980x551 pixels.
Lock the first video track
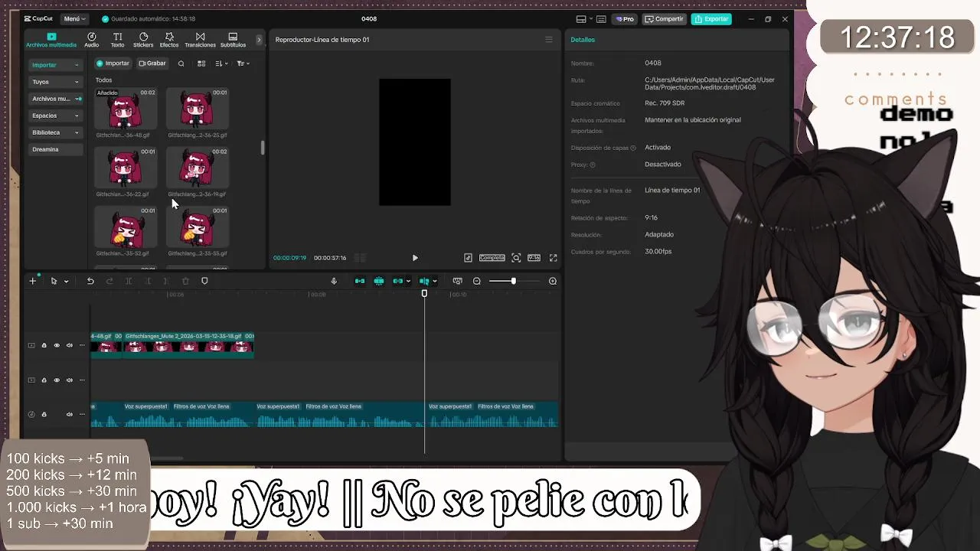click(44, 345)
